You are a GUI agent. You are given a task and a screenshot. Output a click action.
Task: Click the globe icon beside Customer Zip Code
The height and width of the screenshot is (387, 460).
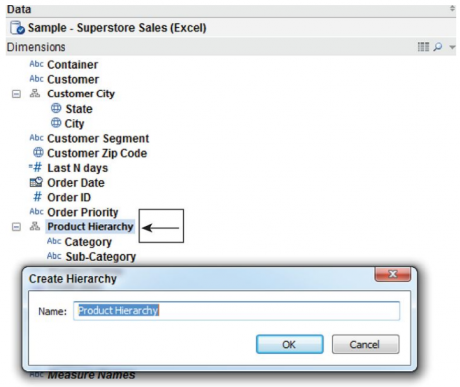[38, 153]
